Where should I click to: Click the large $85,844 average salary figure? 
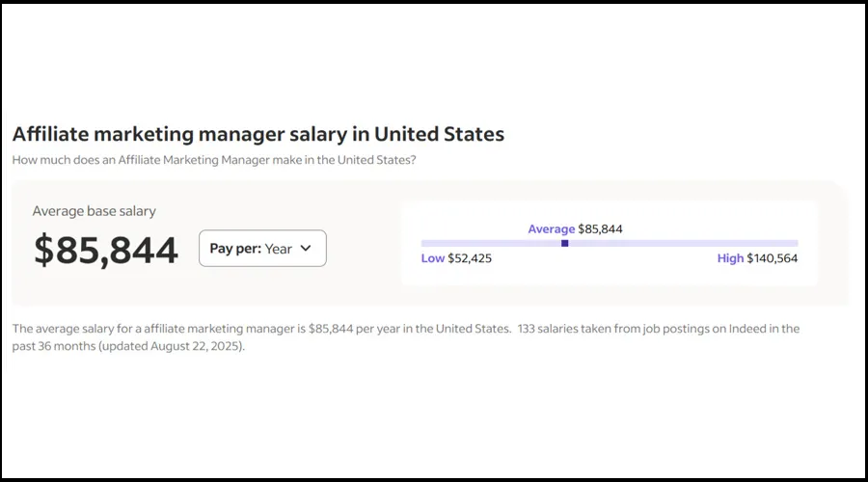(x=106, y=250)
